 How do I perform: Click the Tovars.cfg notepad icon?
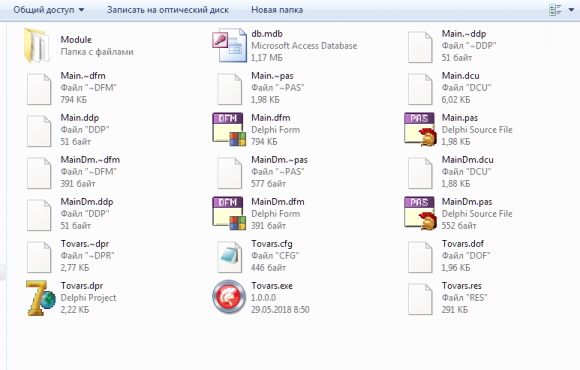point(229,257)
